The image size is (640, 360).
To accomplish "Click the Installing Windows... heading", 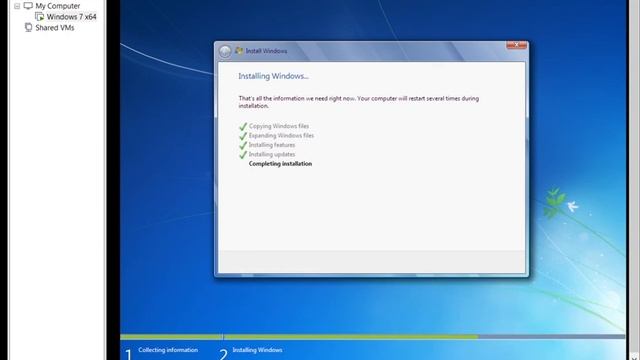I will click(x=273, y=76).
